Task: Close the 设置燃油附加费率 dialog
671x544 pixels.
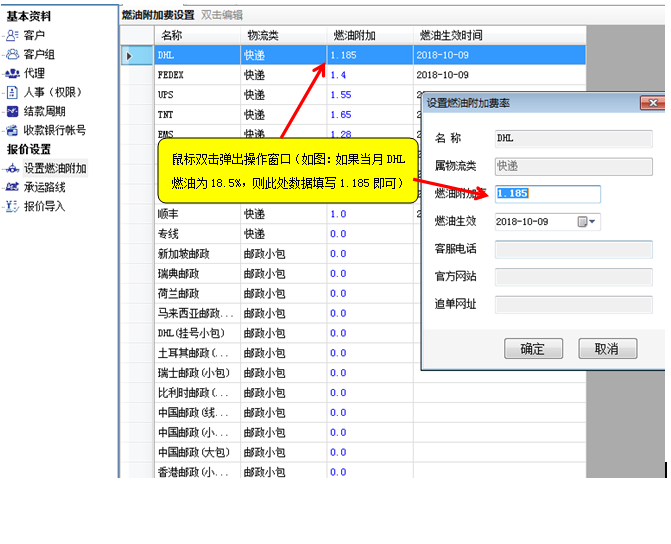Action: (x=651, y=102)
